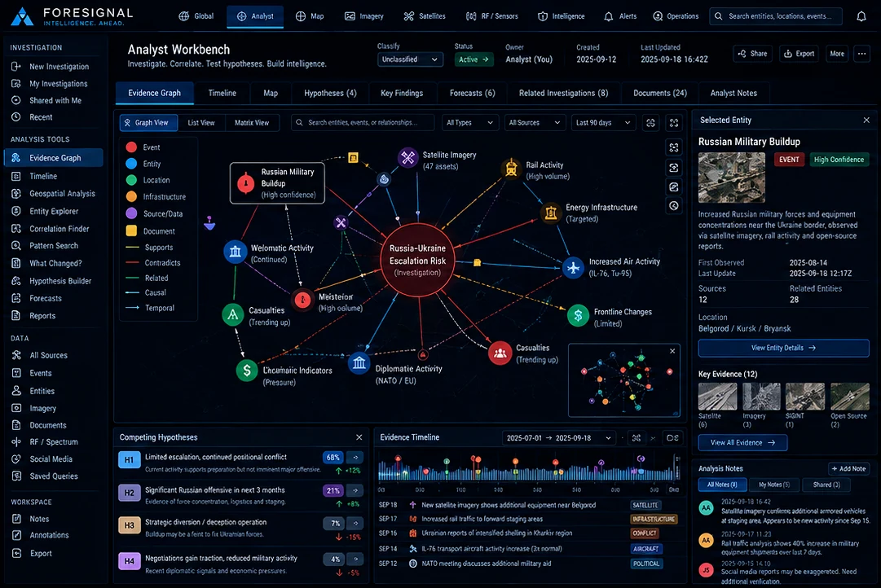This screenshot has width=881, height=588.
Task: Switch to List View mode
Action: tap(201, 122)
